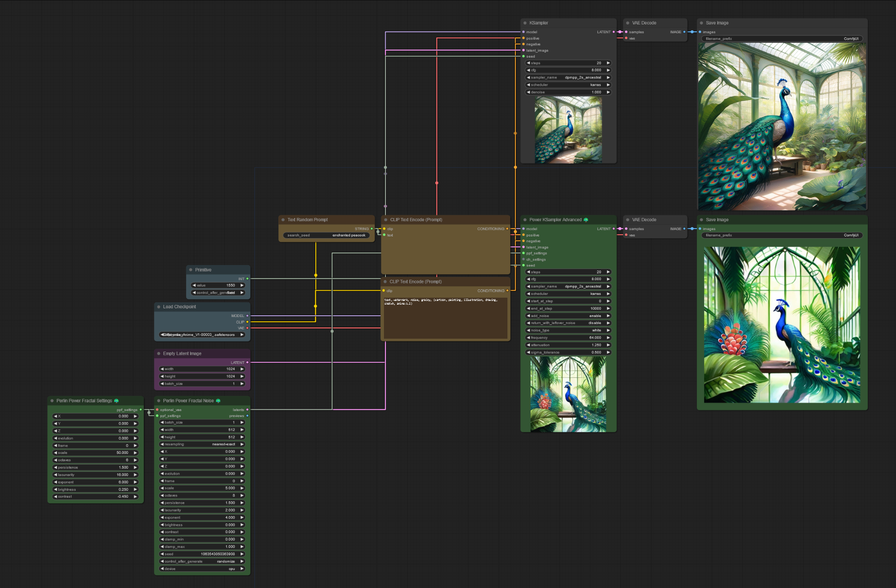Viewport: 896px width, 588px height.
Task: Click the right arrow on Perlin Settings octaves
Action: tap(136, 460)
